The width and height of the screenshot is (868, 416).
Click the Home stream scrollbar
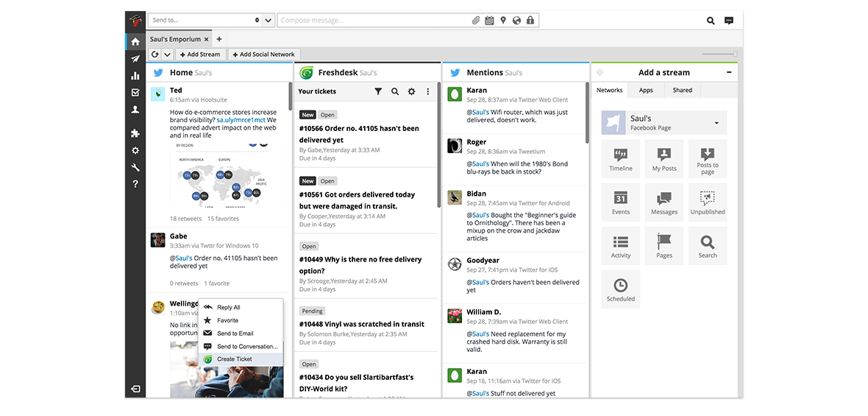(290, 97)
